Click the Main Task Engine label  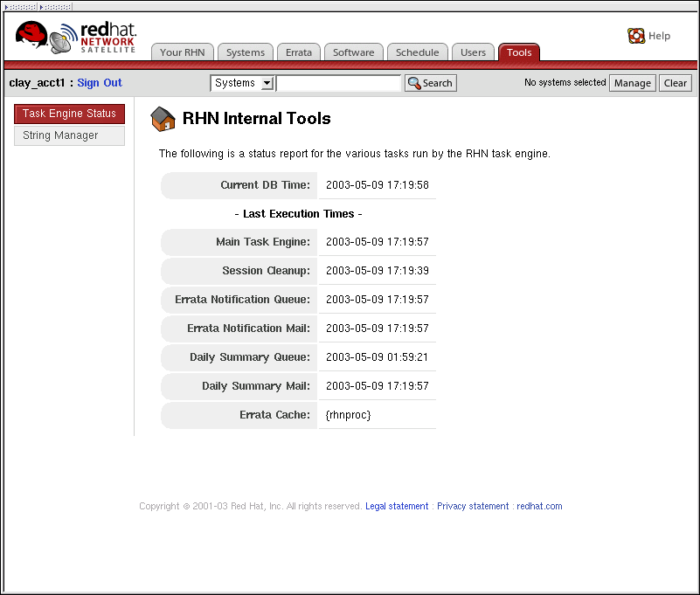[x=263, y=242]
